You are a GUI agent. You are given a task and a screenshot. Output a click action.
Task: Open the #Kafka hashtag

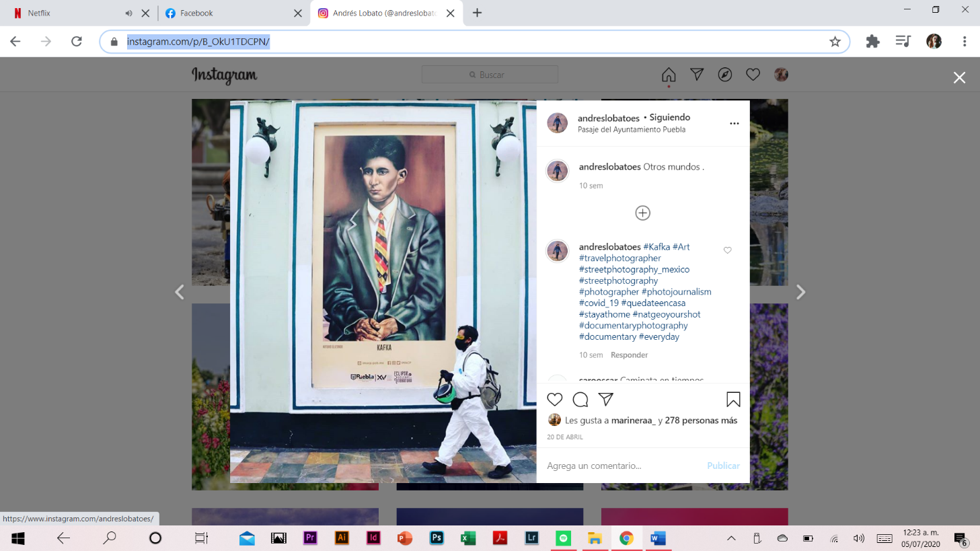tap(656, 247)
